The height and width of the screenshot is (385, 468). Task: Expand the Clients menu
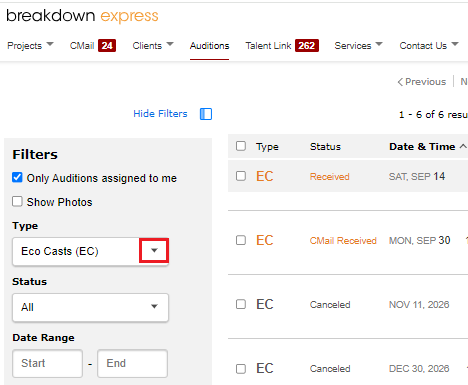tap(153, 46)
